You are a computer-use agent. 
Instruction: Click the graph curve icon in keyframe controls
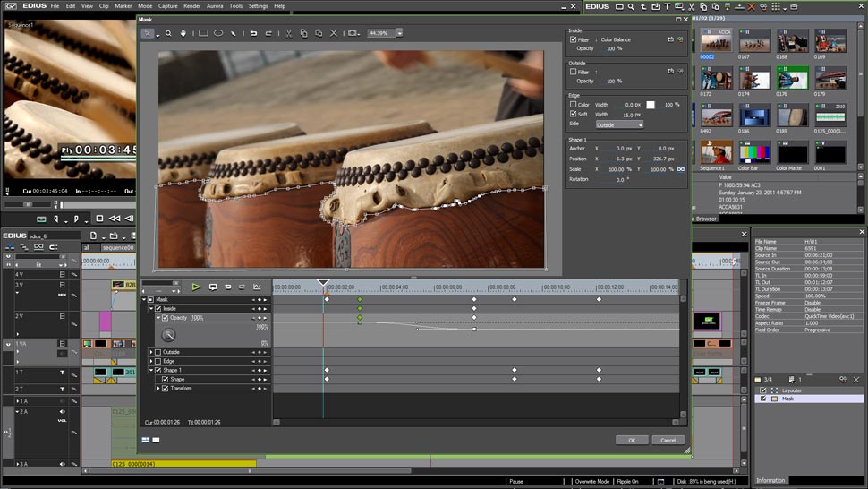pos(257,287)
